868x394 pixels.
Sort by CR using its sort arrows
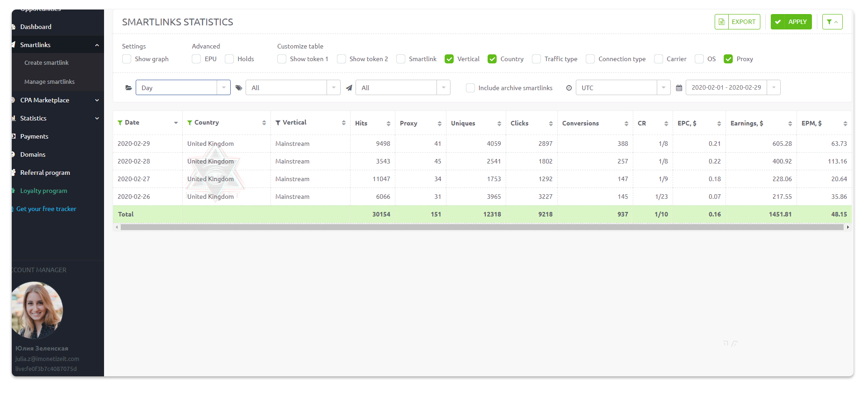tap(666, 124)
